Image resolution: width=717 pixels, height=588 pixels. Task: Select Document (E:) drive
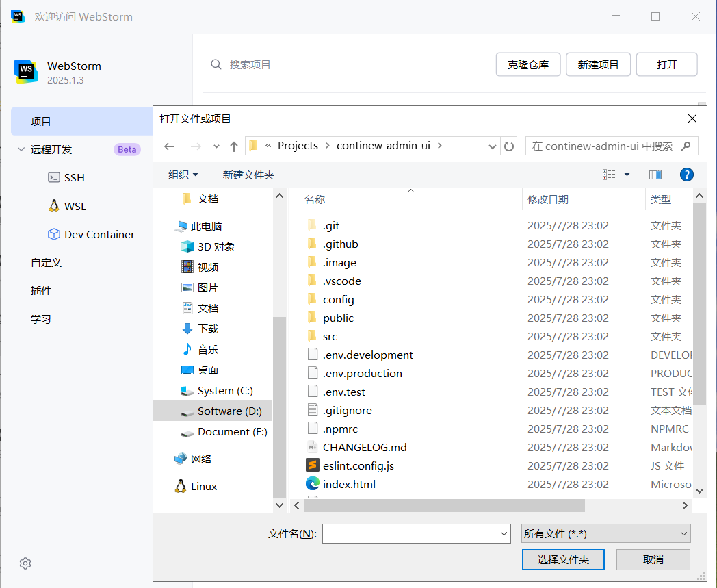pyautogui.click(x=224, y=431)
